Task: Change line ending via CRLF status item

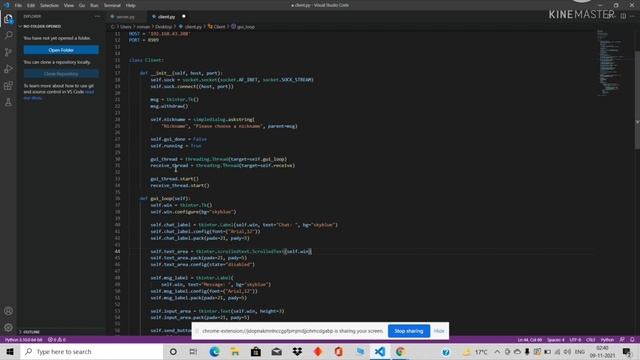Action: [x=591, y=340]
